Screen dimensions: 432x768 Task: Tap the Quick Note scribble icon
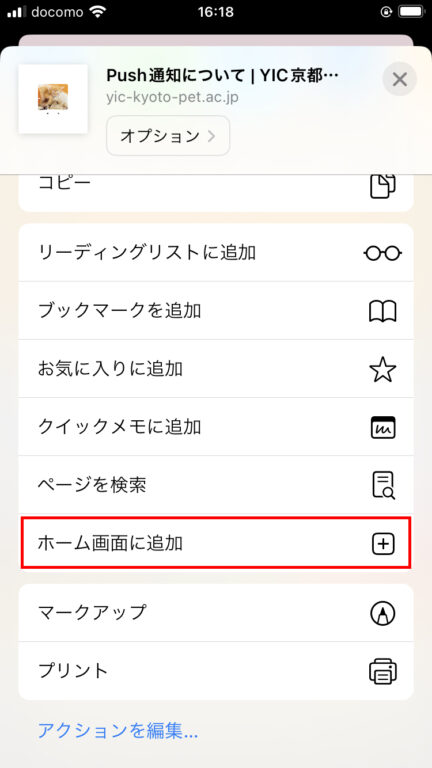(383, 427)
